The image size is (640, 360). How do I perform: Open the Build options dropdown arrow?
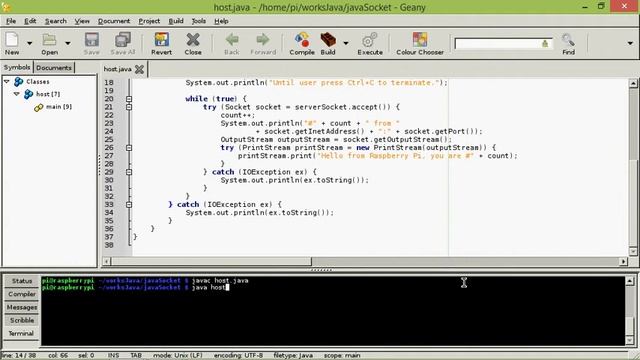click(346, 43)
